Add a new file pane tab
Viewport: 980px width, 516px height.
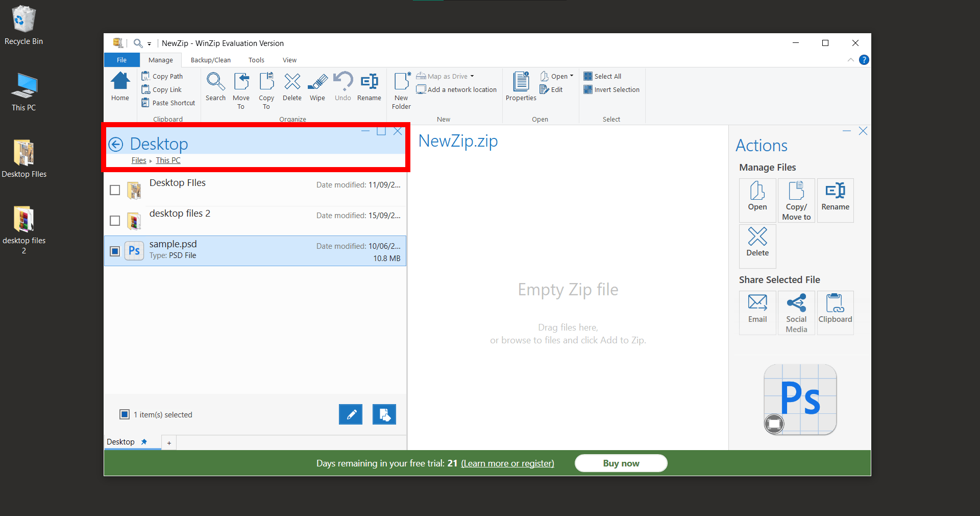(x=168, y=442)
